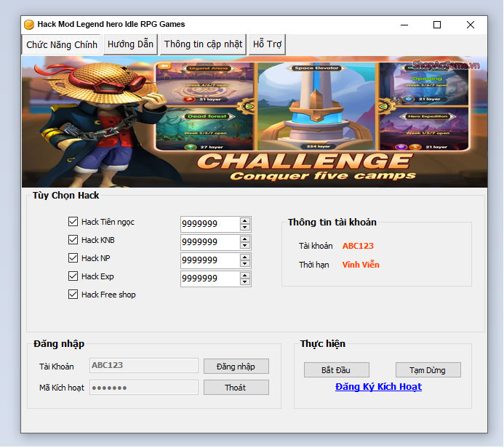
Task: Click the gold coin app icon in title bar
Action: [x=29, y=25]
